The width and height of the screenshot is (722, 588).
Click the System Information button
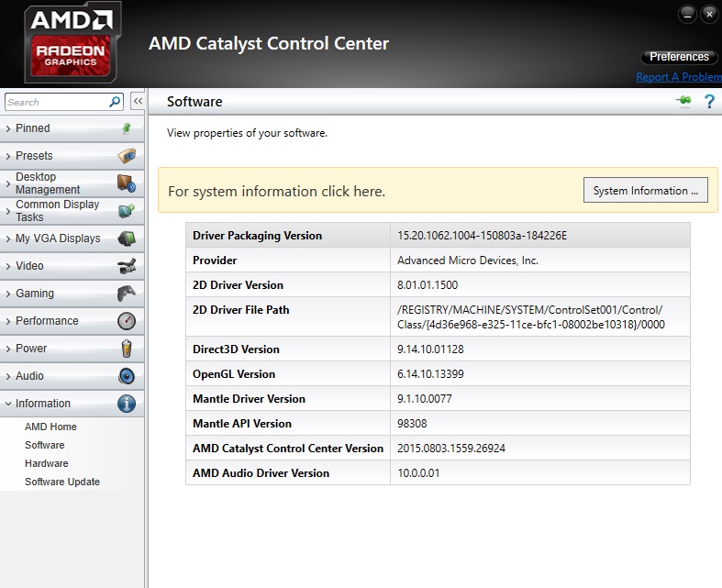(x=645, y=191)
